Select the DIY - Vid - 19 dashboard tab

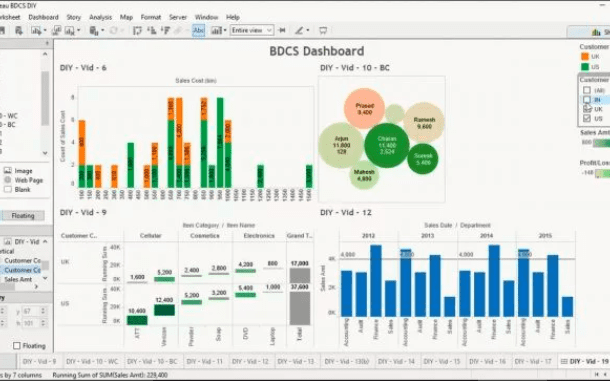pos(584,362)
